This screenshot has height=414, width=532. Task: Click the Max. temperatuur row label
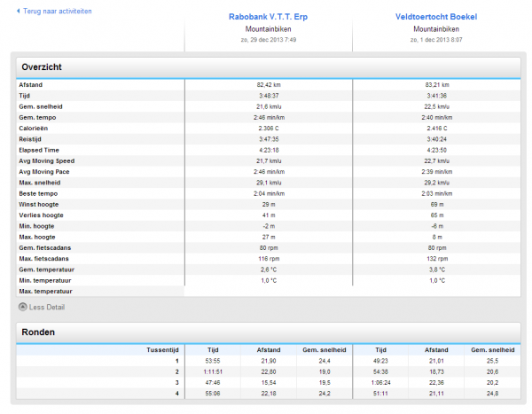pyautogui.click(x=46, y=291)
